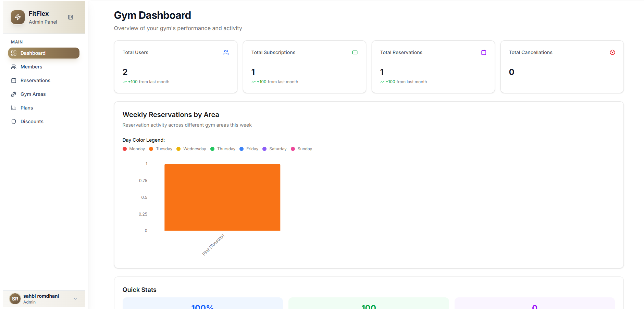Click the Tuesday orange legend dot
The image size is (644, 309).
point(151,149)
